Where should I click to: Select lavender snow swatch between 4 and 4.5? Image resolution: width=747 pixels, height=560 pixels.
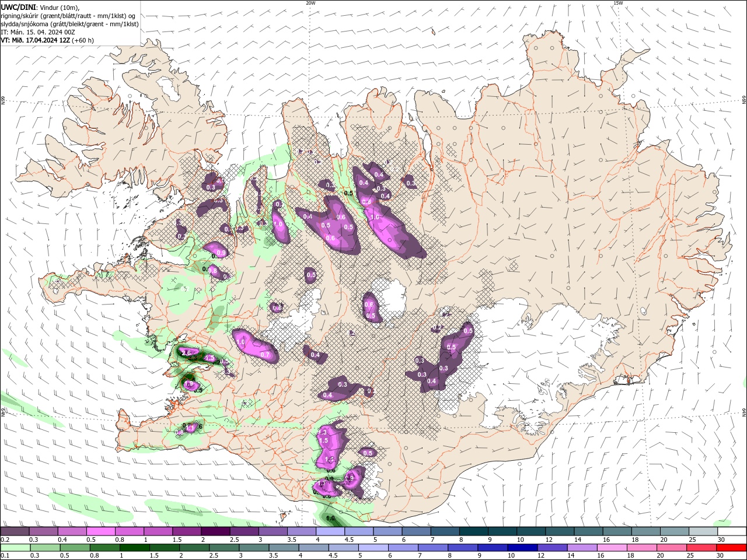[330, 531]
